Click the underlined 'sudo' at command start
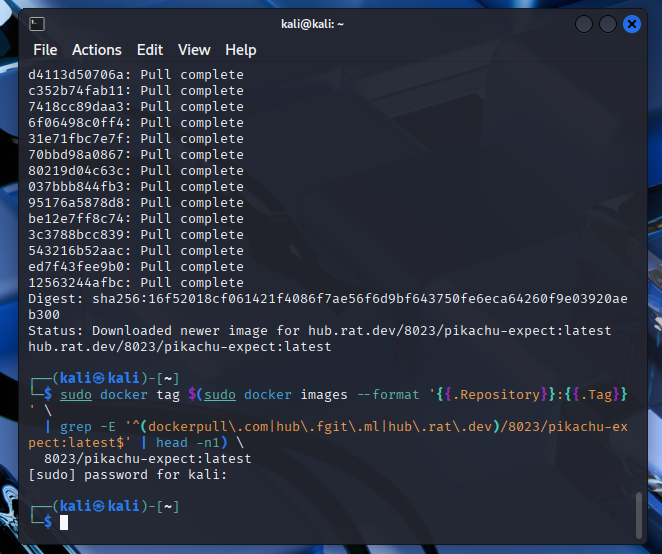Image resolution: width=662 pixels, height=554 pixels. (76, 394)
